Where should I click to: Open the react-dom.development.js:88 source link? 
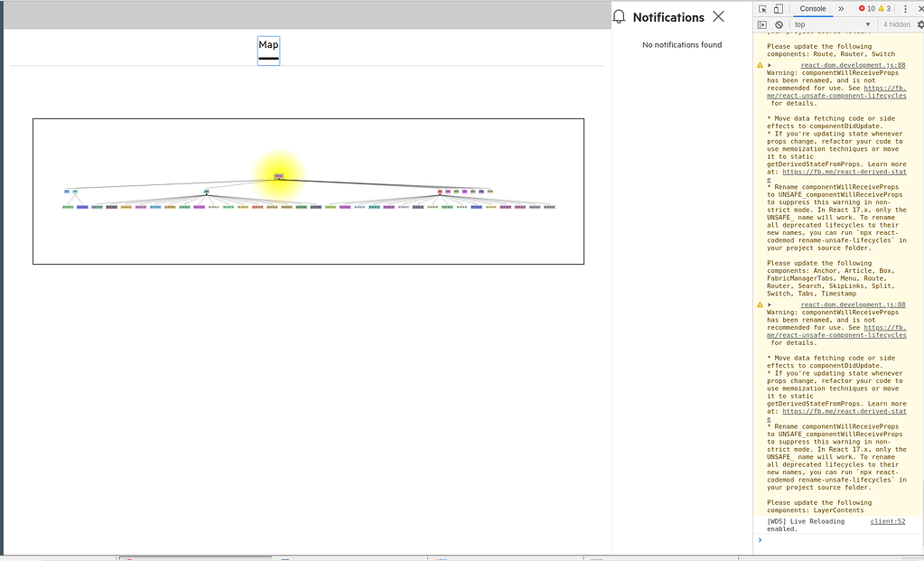point(854,65)
